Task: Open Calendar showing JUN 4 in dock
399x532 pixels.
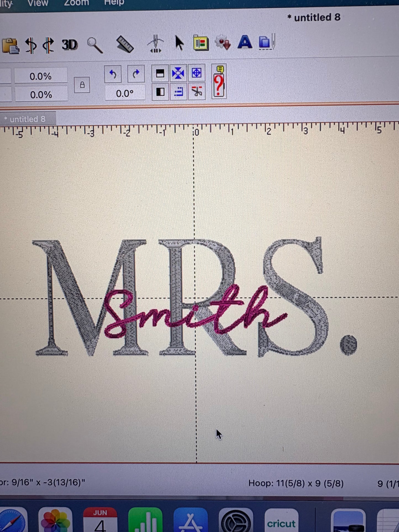Action: click(100, 520)
